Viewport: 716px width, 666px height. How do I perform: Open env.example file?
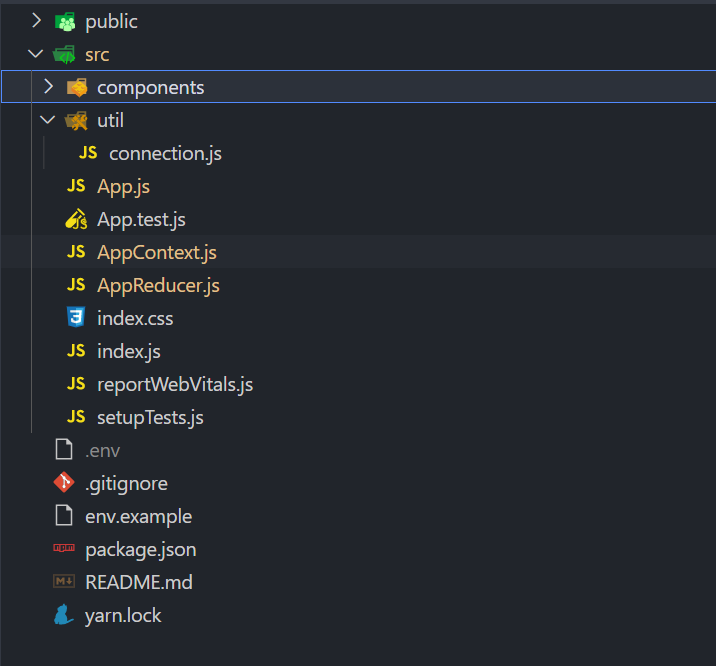click(x=139, y=517)
